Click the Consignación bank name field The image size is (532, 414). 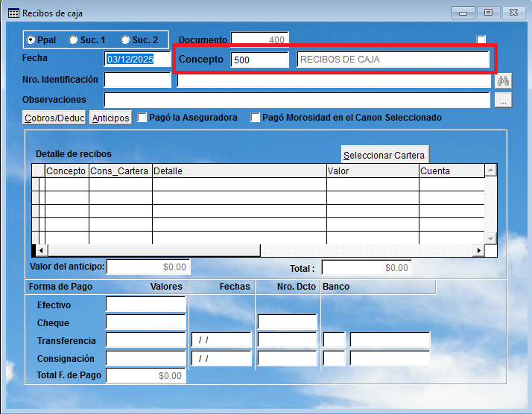click(x=390, y=358)
